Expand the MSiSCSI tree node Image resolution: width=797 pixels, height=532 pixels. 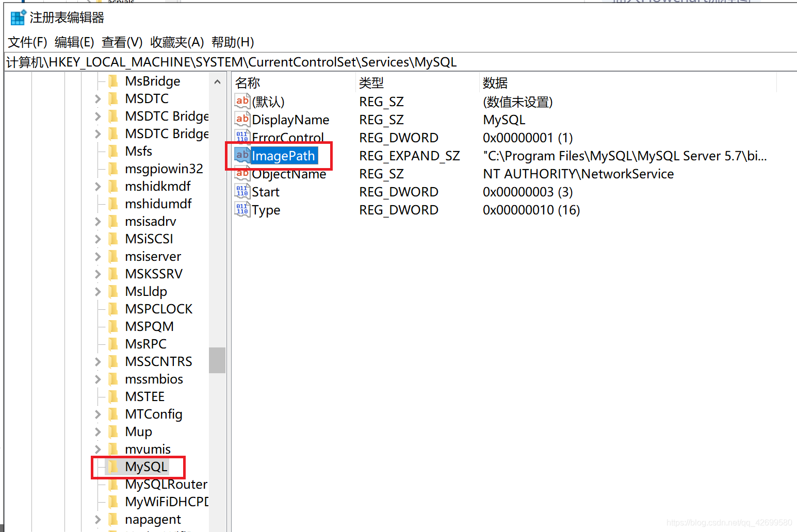coord(97,239)
